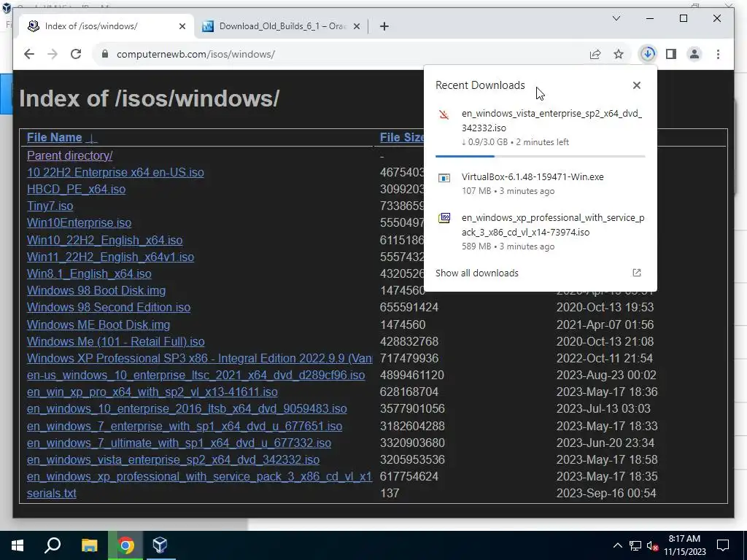The image size is (747, 560).
Task: Open site info lock icon
Action: click(x=105, y=54)
